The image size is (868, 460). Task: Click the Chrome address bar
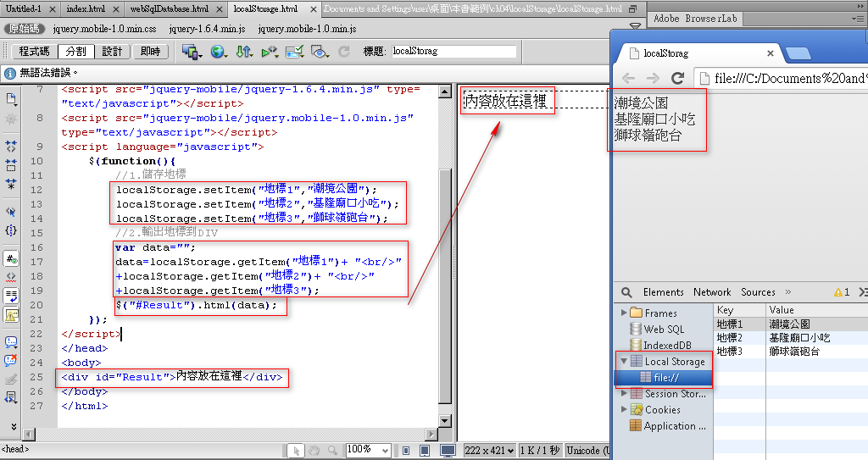(781, 78)
